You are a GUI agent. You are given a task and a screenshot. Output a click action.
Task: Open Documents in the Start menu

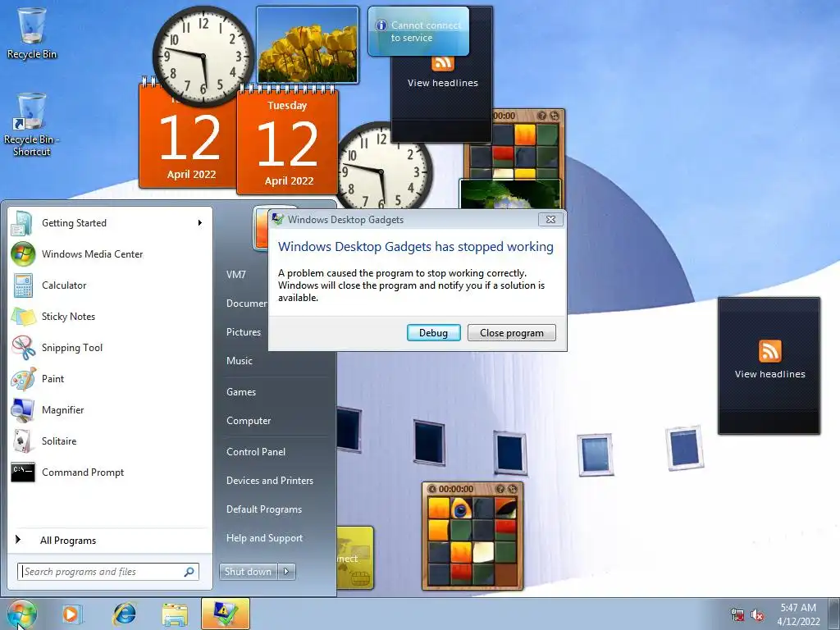246,304
